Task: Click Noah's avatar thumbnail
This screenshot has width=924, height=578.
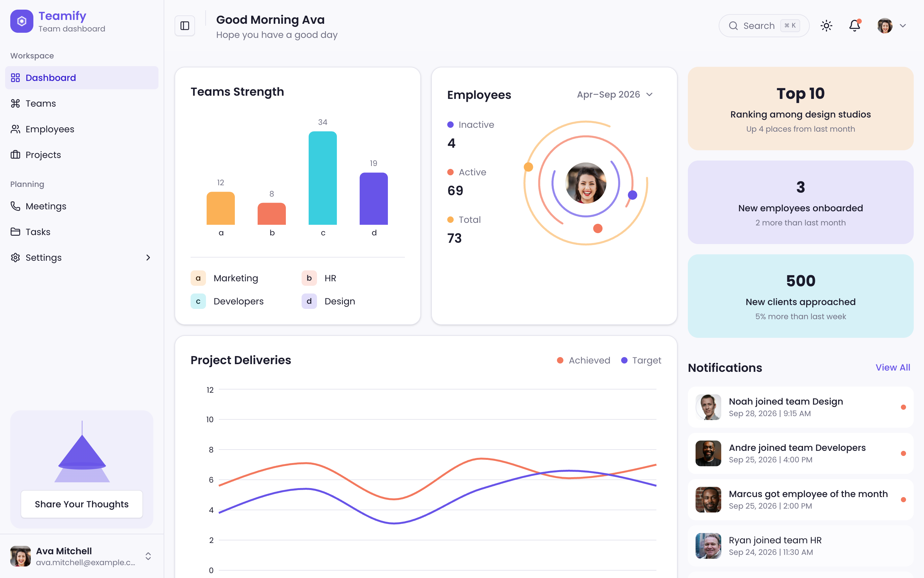Action: (x=708, y=407)
